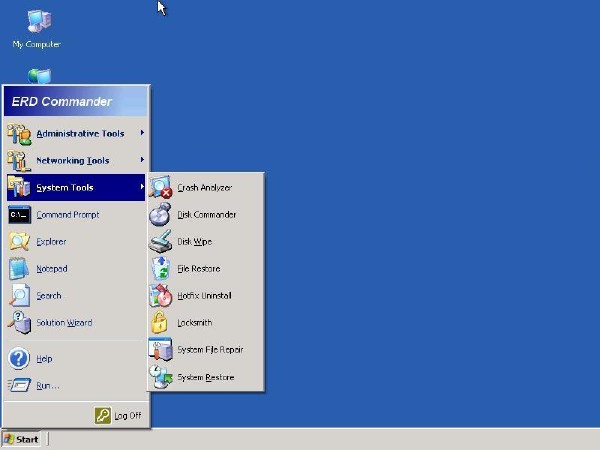600x450 pixels.
Task: Collapse the System Tools submenu arrow
Action: pos(142,187)
